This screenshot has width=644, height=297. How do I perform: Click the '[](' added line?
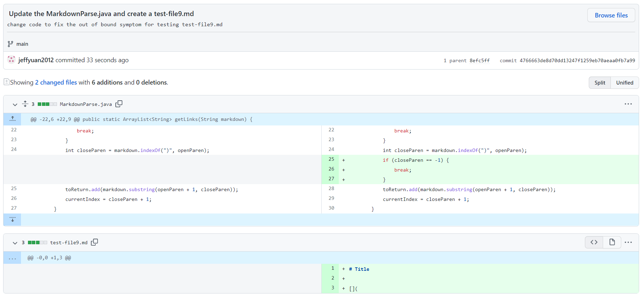pos(353,289)
